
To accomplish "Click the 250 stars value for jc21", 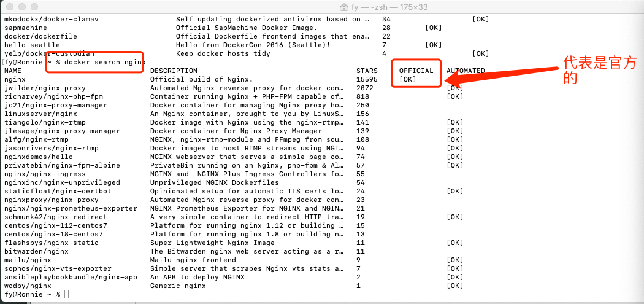I will coord(363,105).
